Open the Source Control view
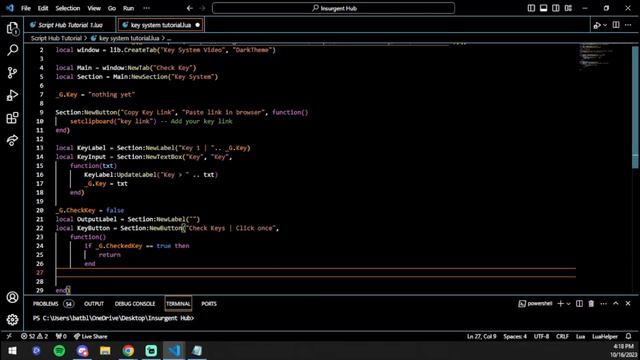The height and width of the screenshot is (360, 640). coord(12,73)
